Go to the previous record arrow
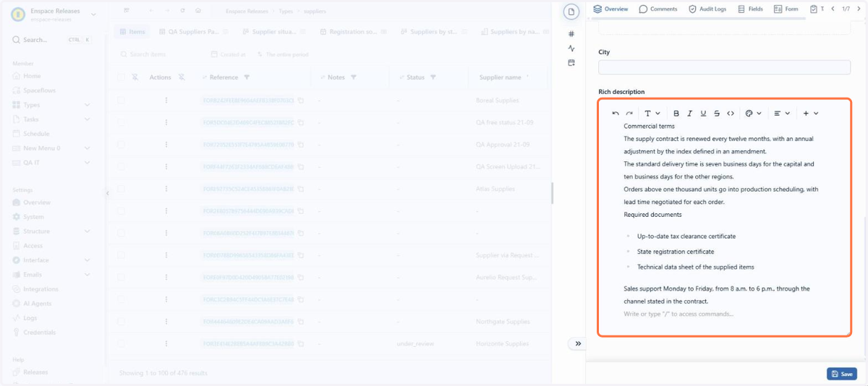Image resolution: width=868 pixels, height=386 pixels. 833,9
